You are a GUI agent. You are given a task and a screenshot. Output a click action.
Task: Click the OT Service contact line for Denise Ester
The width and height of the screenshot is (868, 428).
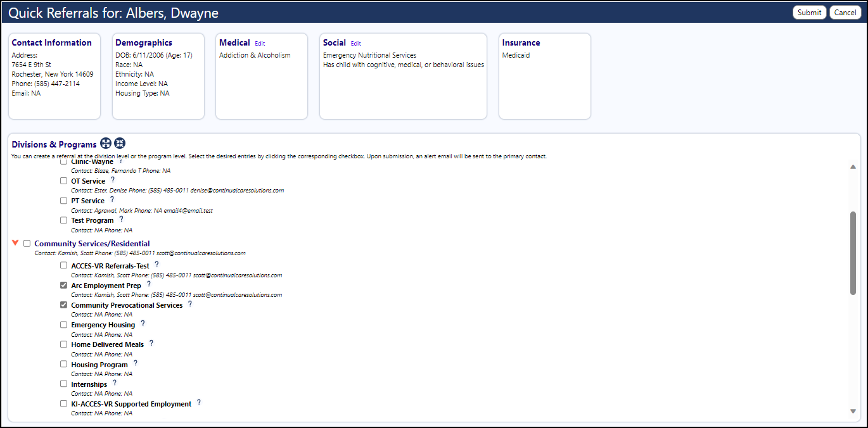[x=177, y=191]
